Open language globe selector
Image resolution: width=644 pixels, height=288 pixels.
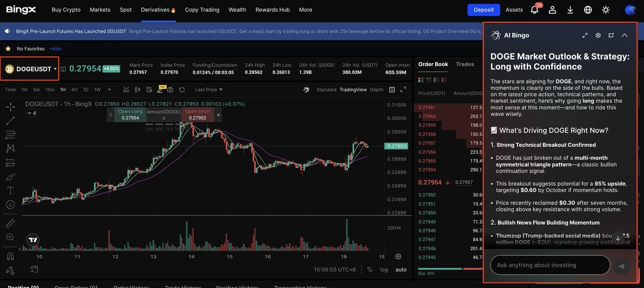[588, 10]
